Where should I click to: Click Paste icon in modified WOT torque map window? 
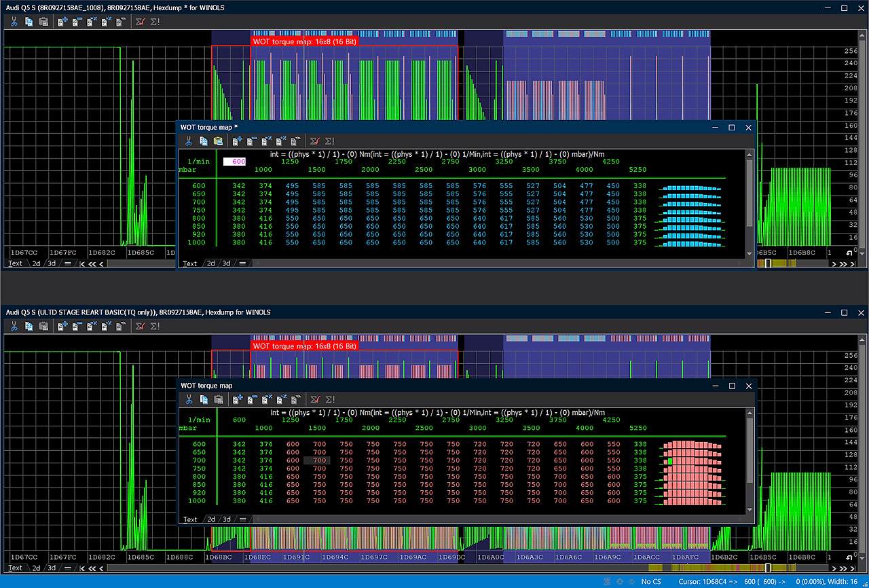click(218, 141)
